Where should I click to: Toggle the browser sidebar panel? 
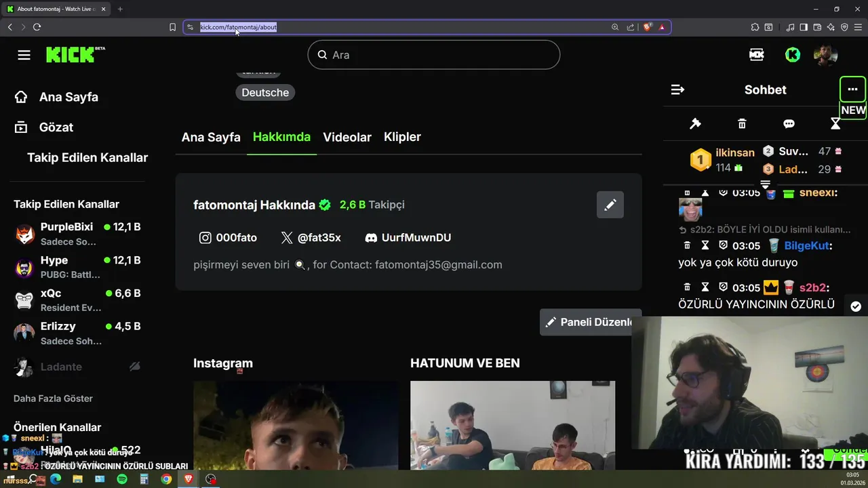click(x=804, y=27)
